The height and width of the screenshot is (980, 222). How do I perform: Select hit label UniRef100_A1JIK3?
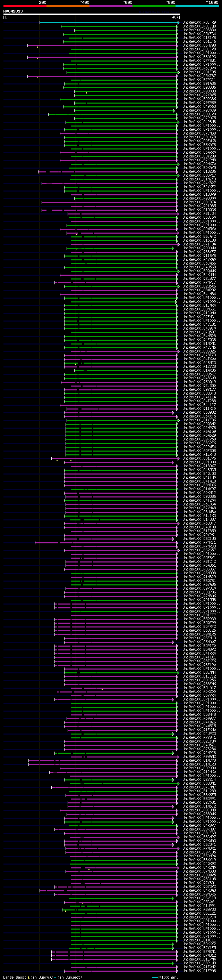tap(199, 516)
